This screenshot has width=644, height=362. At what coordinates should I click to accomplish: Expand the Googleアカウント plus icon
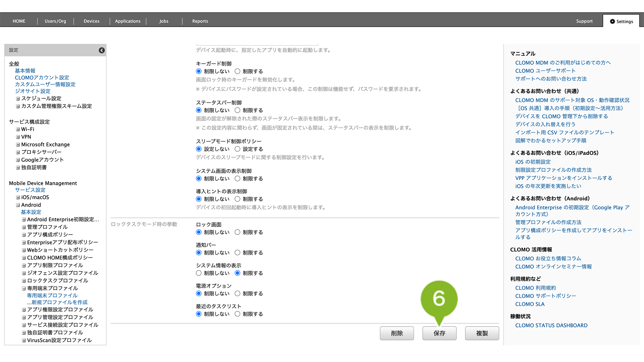[x=18, y=160]
